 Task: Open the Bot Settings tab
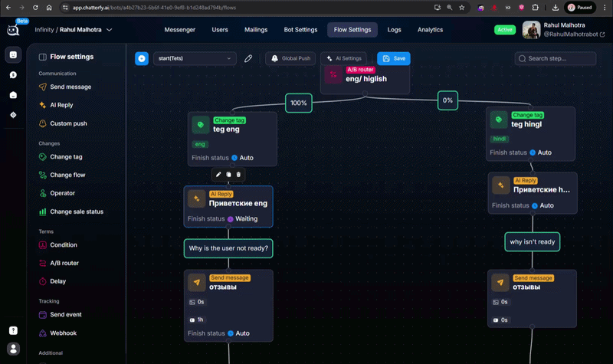click(300, 30)
